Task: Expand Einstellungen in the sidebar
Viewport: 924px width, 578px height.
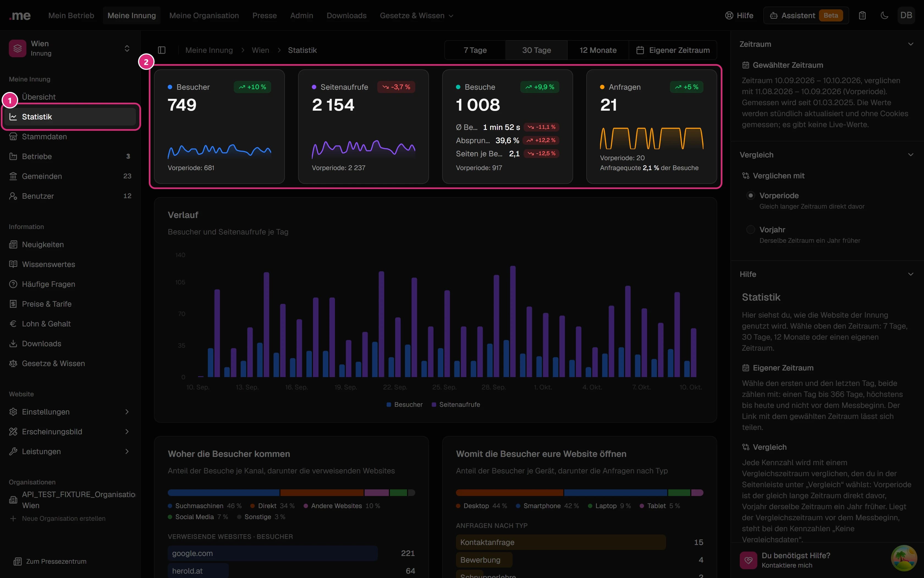Action: click(x=71, y=412)
